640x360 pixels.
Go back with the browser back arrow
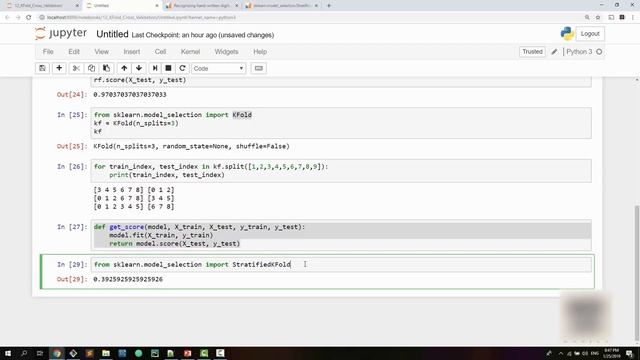(7, 18)
